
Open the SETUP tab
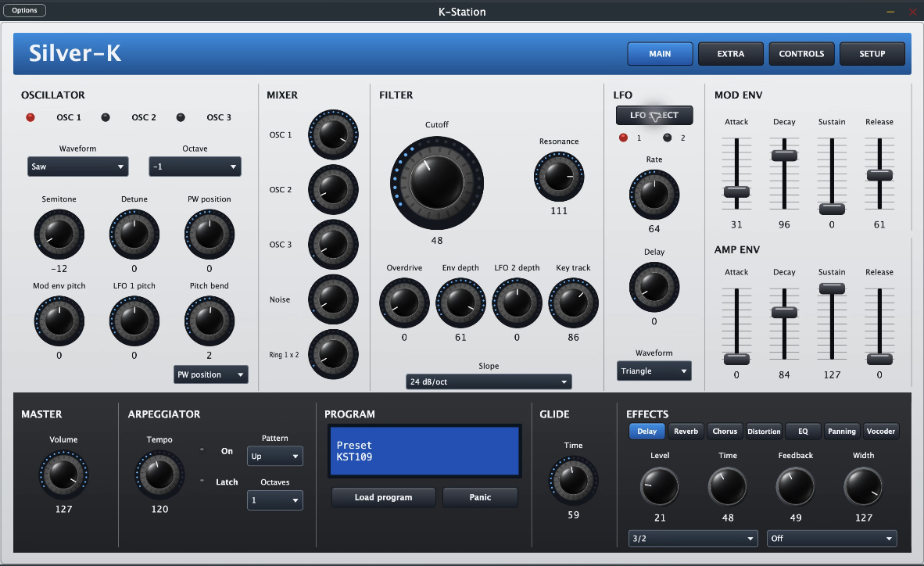pyautogui.click(x=872, y=54)
